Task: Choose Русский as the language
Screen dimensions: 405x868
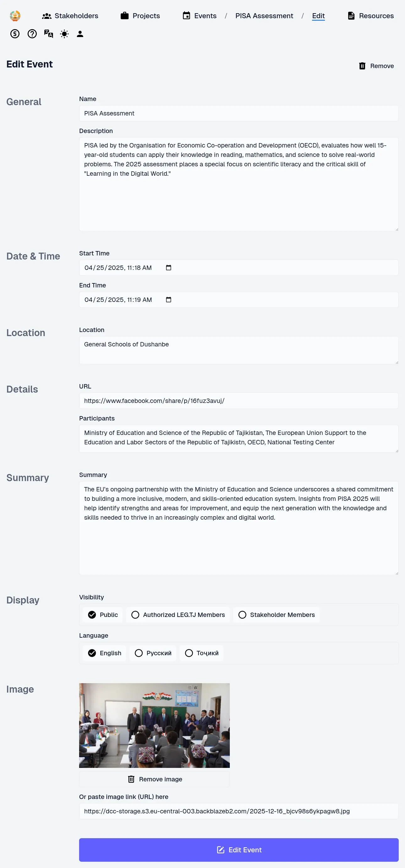Action: click(153, 653)
